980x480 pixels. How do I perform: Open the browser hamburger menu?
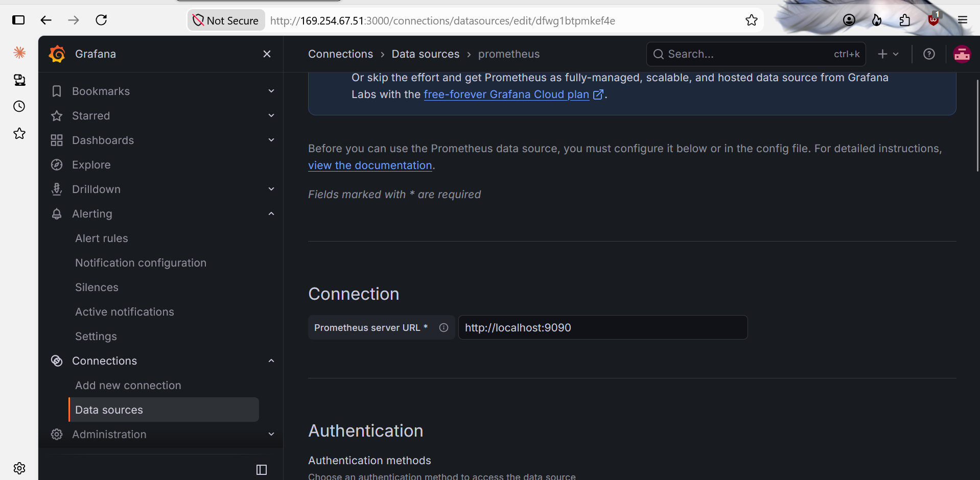point(963,20)
